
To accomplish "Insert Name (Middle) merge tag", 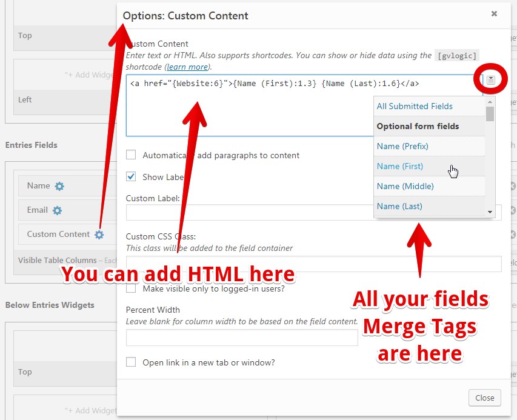I will pyautogui.click(x=405, y=186).
